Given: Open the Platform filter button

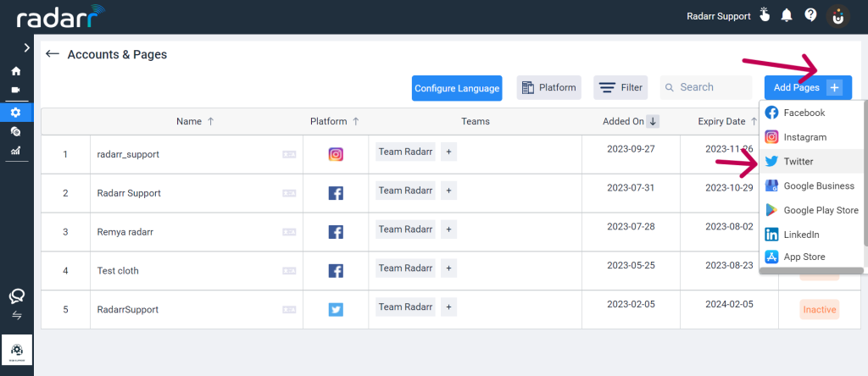Looking at the screenshot, I should coord(549,87).
